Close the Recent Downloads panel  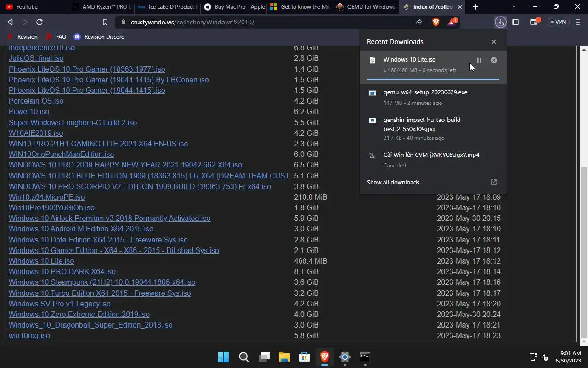pos(494,42)
